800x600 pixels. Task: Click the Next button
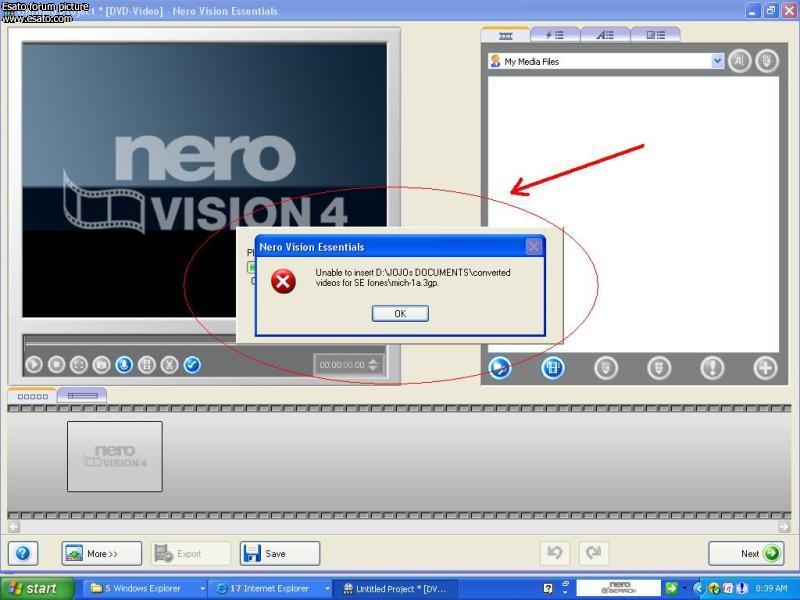(746, 554)
